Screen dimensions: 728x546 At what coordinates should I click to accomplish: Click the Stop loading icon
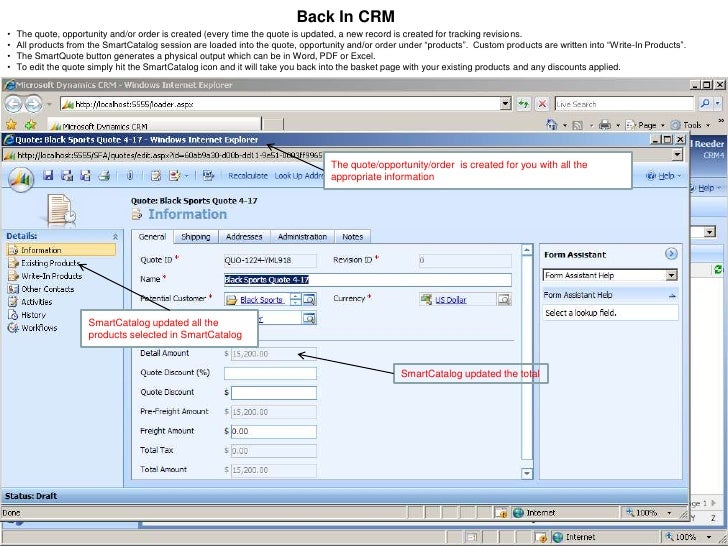(542, 104)
